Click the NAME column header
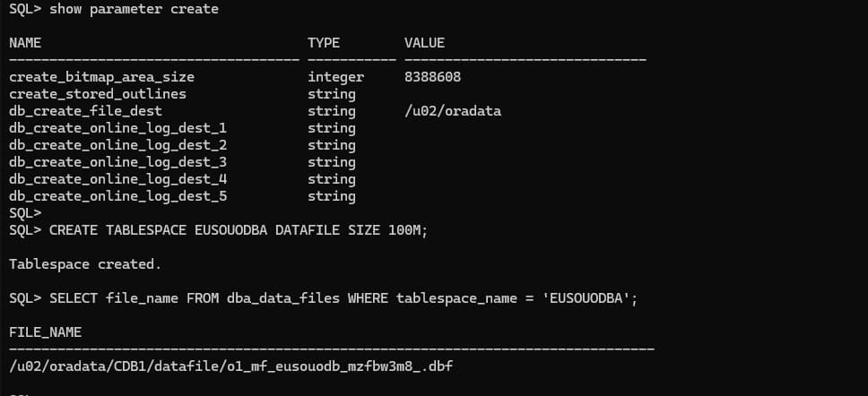The height and width of the screenshot is (396, 868). pyautogui.click(x=25, y=42)
